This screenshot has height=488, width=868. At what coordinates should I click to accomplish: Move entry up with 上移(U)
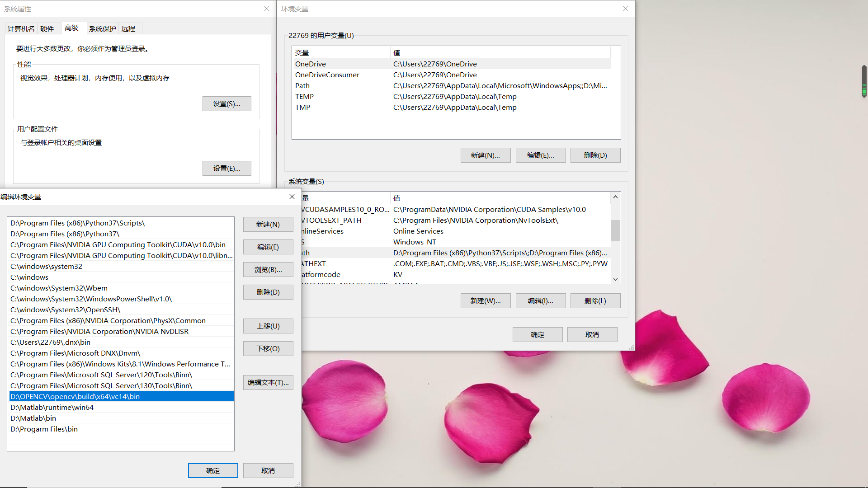pos(268,326)
